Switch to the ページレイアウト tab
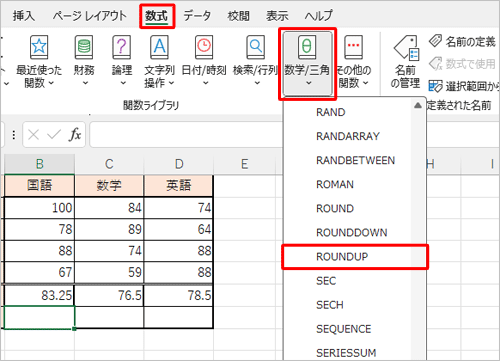 coord(90,16)
